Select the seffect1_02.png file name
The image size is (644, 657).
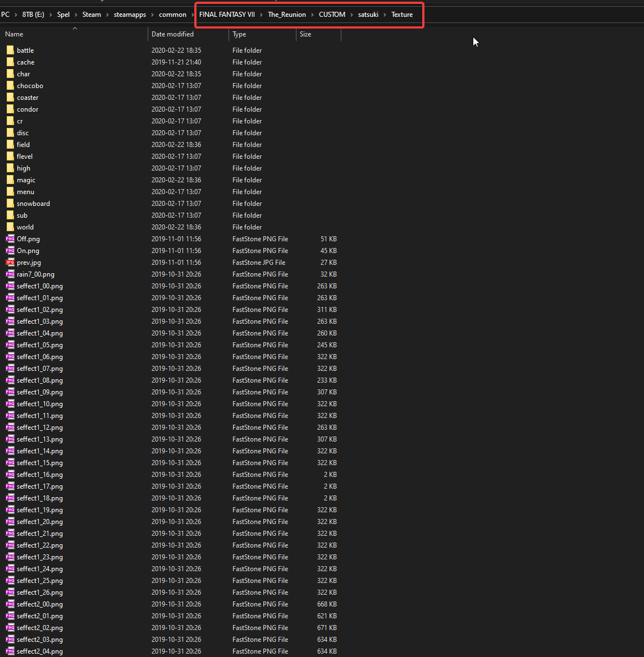click(x=40, y=310)
